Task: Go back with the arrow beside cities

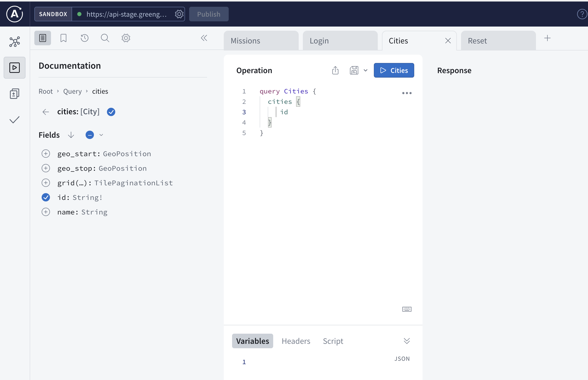Action: [46, 112]
